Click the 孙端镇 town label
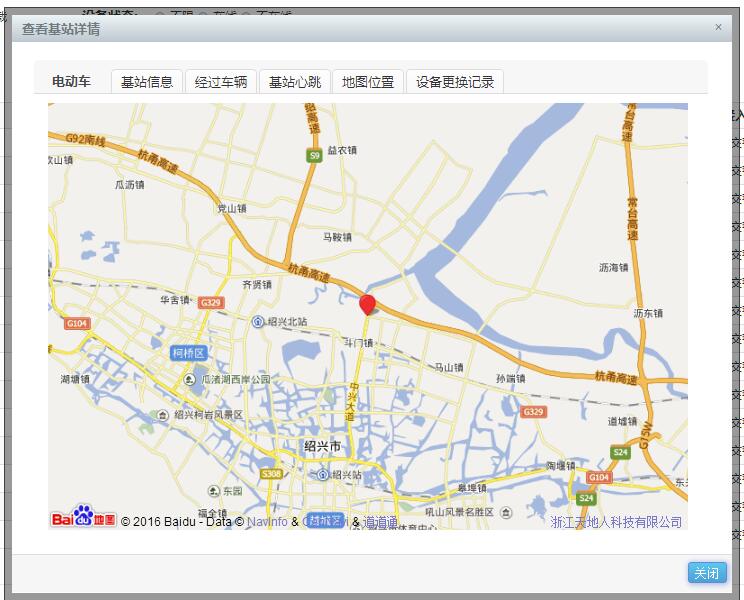Viewport: 744px width, 600px height. click(511, 378)
